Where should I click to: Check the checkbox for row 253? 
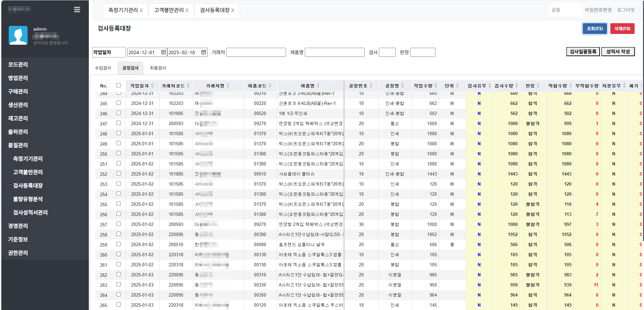tap(118, 184)
